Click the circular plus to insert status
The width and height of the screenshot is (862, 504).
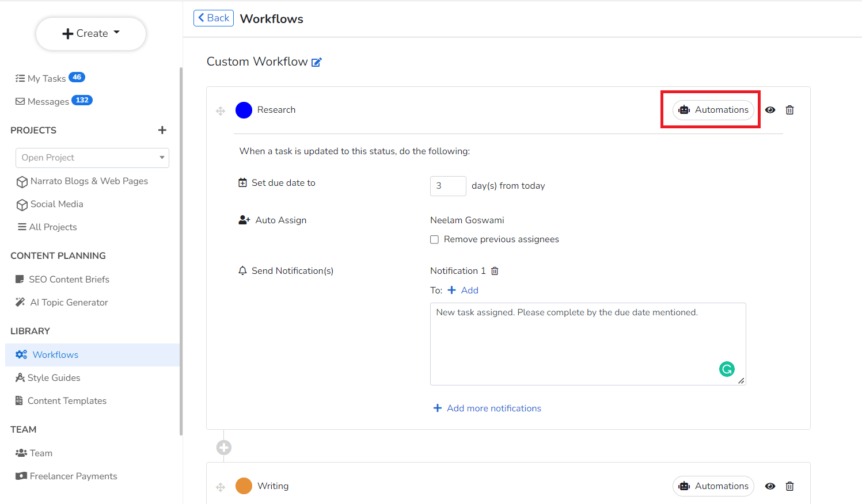point(224,447)
